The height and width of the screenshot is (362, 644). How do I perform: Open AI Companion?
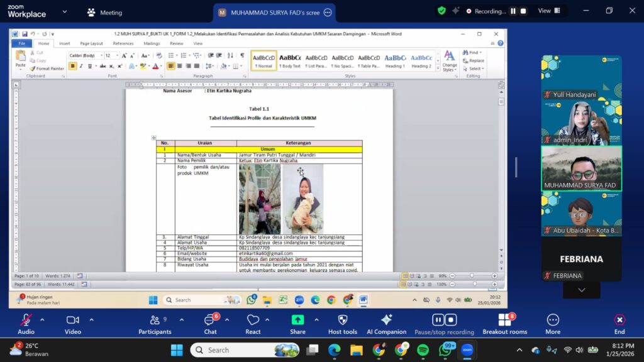386,321
